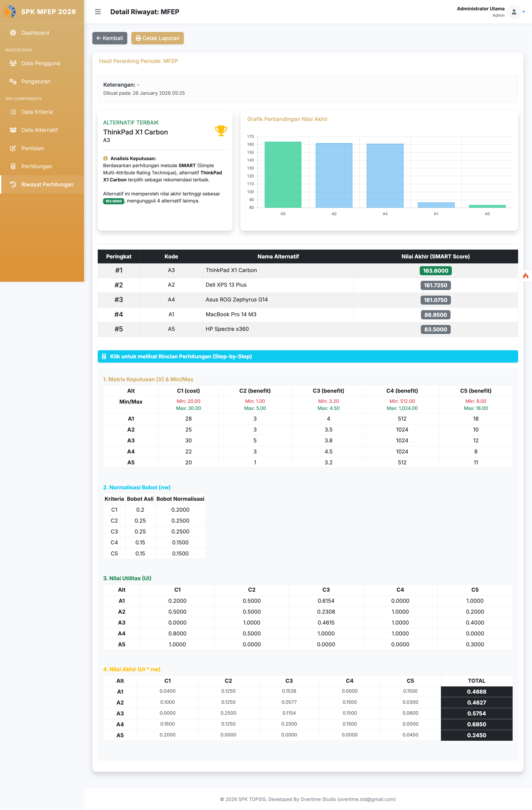
Task: Go to Data Pengguna menu
Action: (42, 63)
